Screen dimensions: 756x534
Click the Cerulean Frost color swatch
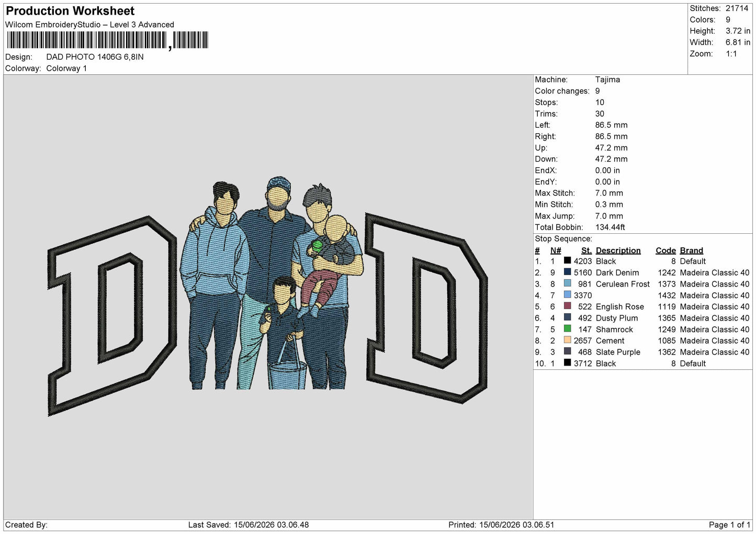pyautogui.click(x=567, y=283)
